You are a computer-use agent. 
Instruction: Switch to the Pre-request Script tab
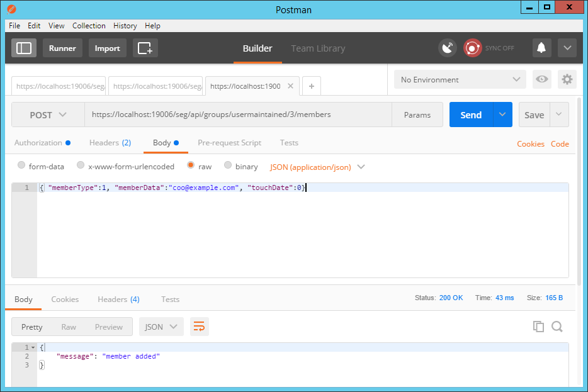[x=229, y=143]
